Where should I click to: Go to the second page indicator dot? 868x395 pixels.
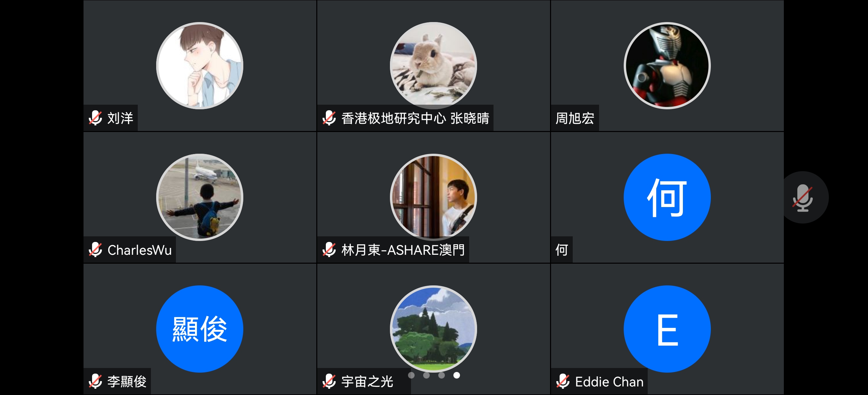(x=426, y=375)
